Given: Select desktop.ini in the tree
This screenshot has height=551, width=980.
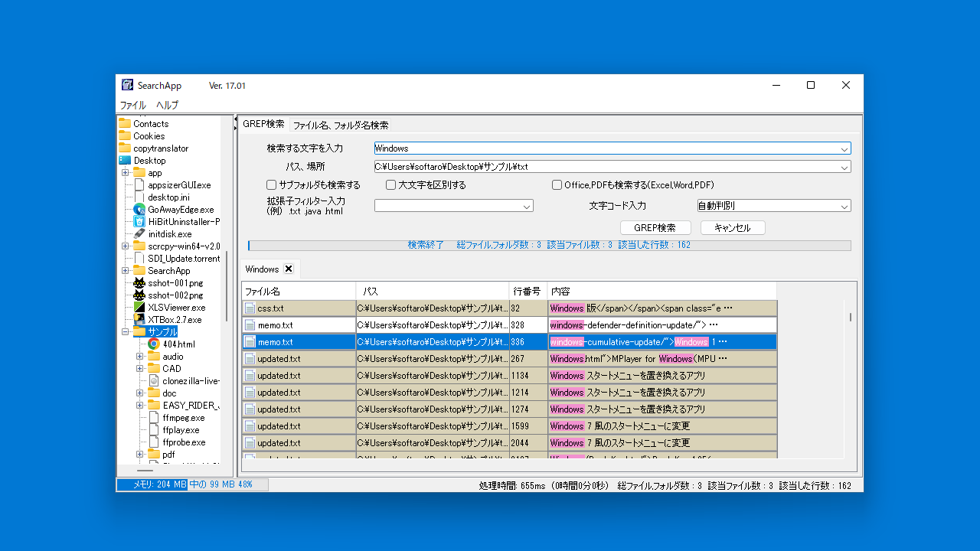Looking at the screenshot, I should 168,197.
